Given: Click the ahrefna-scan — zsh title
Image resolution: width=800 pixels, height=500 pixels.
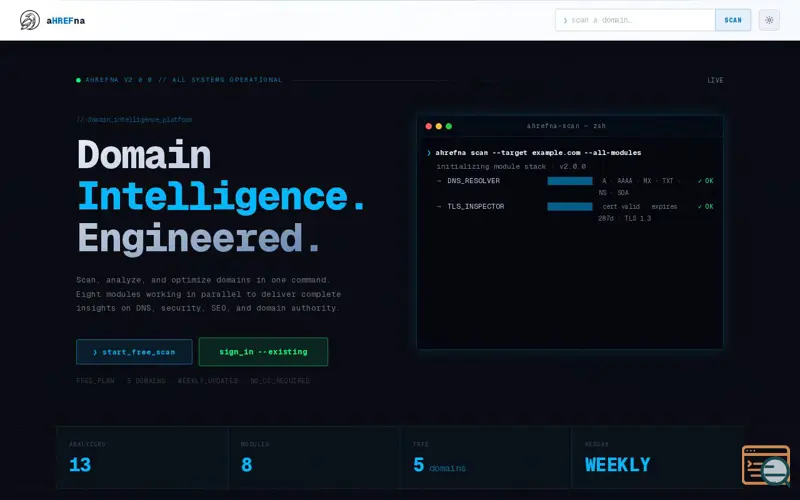Looking at the screenshot, I should click(566, 126).
